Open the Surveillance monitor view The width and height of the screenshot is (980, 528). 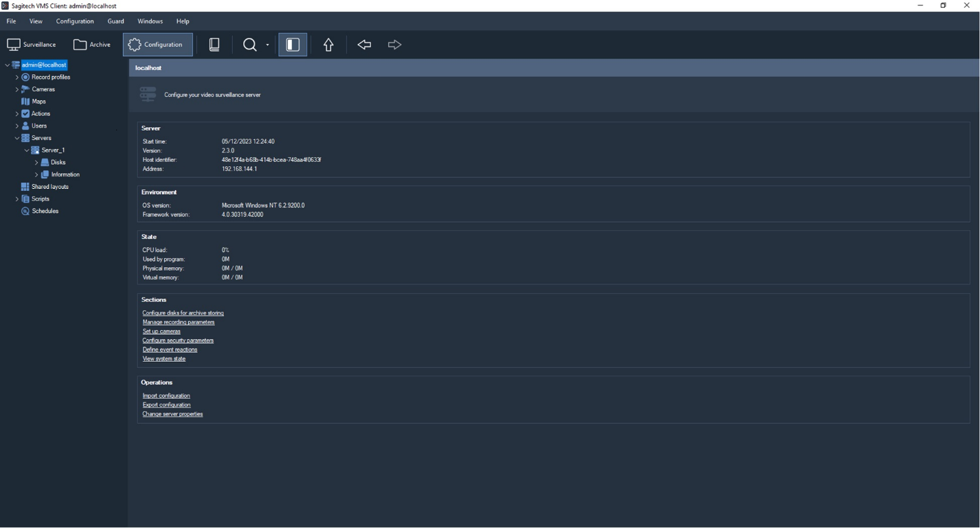[32, 45]
